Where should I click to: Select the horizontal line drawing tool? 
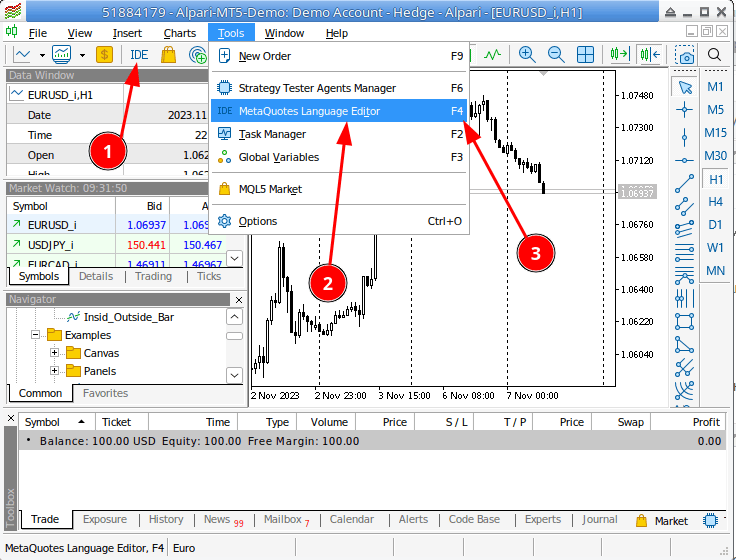684,161
